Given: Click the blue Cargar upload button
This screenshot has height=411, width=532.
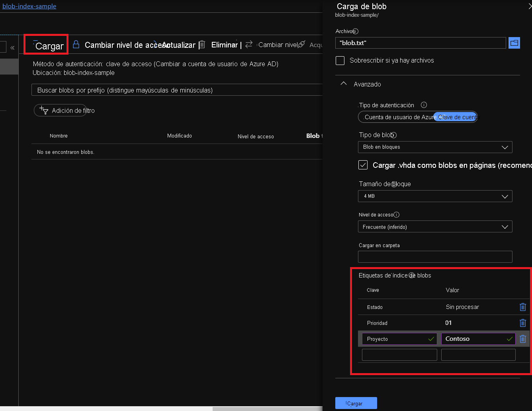Looking at the screenshot, I should tap(356, 403).
